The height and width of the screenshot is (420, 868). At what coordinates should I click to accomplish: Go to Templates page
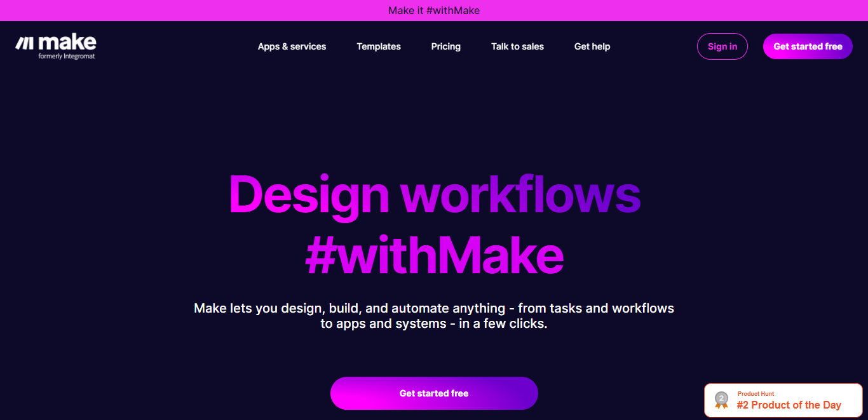[x=379, y=46]
